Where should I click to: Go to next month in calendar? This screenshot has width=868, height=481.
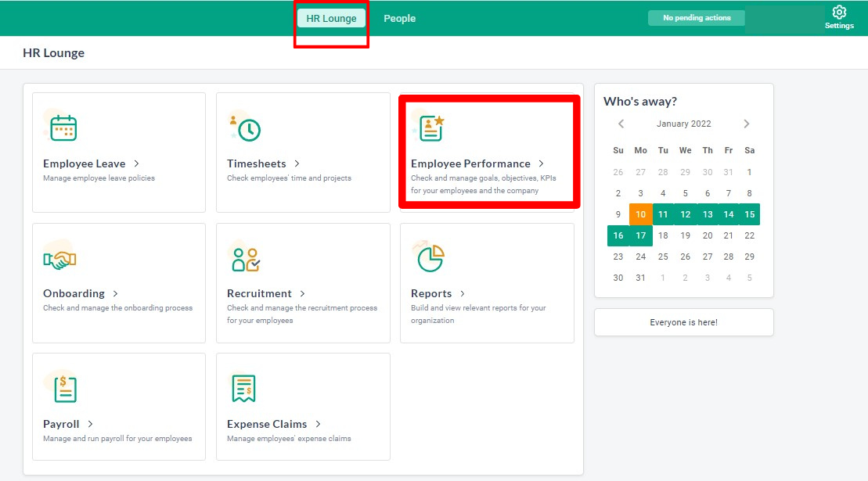coord(746,124)
